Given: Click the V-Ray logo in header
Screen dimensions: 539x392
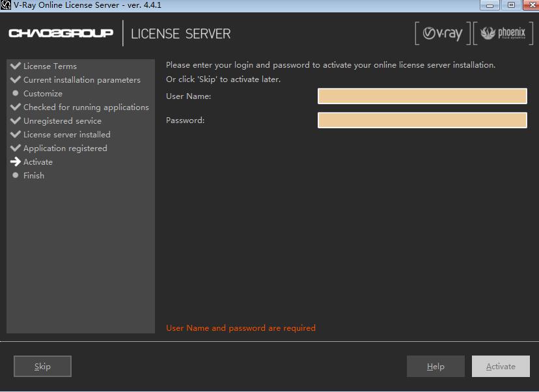Looking at the screenshot, I should [x=443, y=33].
